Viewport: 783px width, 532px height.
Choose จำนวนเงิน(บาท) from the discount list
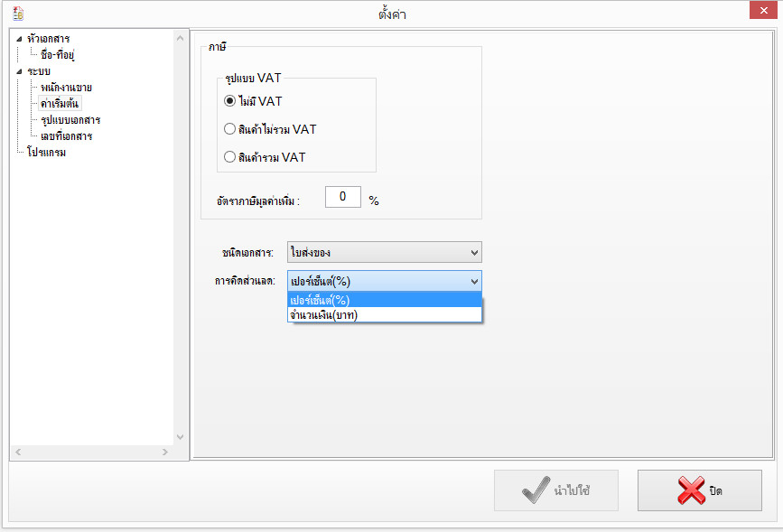coord(384,314)
